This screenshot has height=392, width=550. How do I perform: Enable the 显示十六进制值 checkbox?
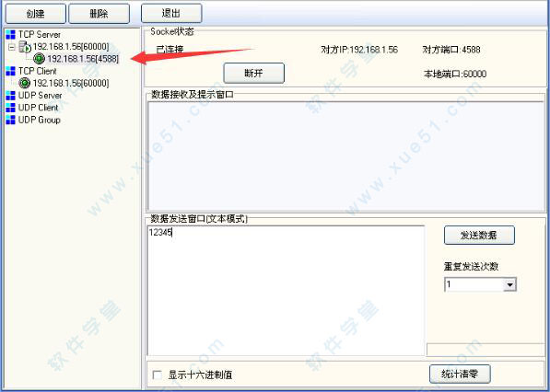pos(158,375)
